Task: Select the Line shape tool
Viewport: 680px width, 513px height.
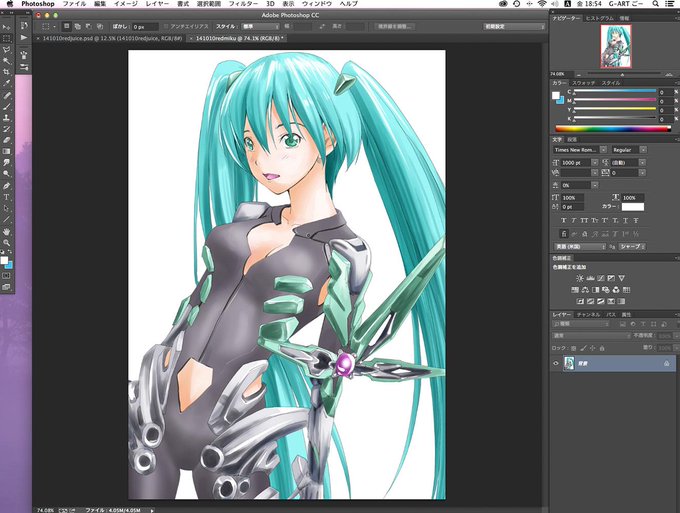Action: (x=7, y=220)
